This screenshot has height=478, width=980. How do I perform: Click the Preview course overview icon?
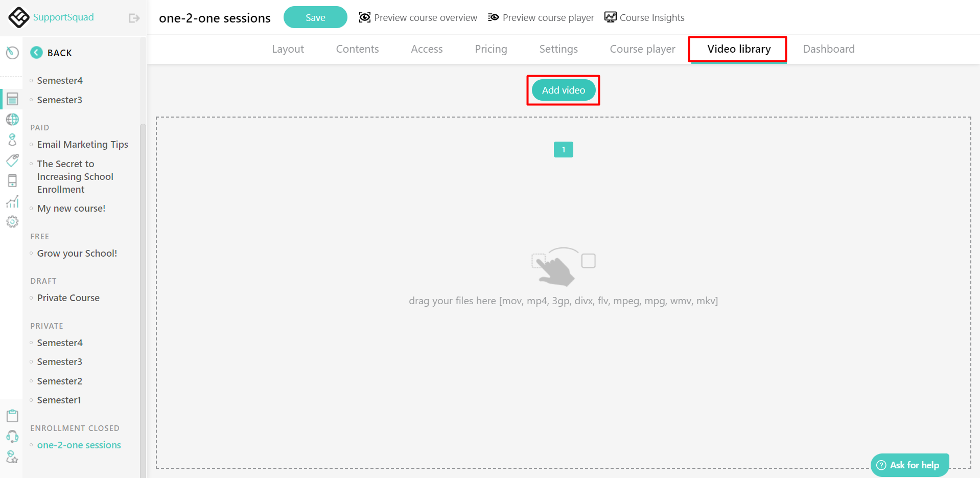(364, 17)
